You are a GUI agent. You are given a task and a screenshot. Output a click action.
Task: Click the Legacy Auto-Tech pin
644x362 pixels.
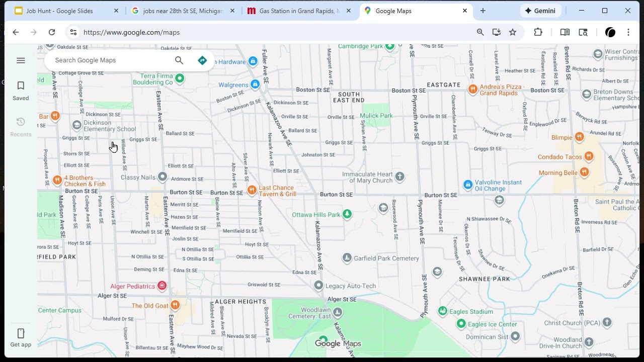click(x=318, y=286)
